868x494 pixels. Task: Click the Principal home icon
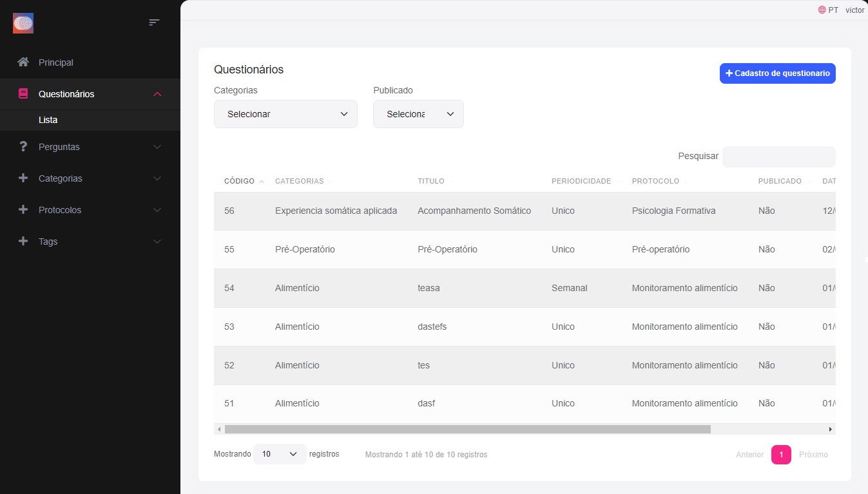[23, 62]
